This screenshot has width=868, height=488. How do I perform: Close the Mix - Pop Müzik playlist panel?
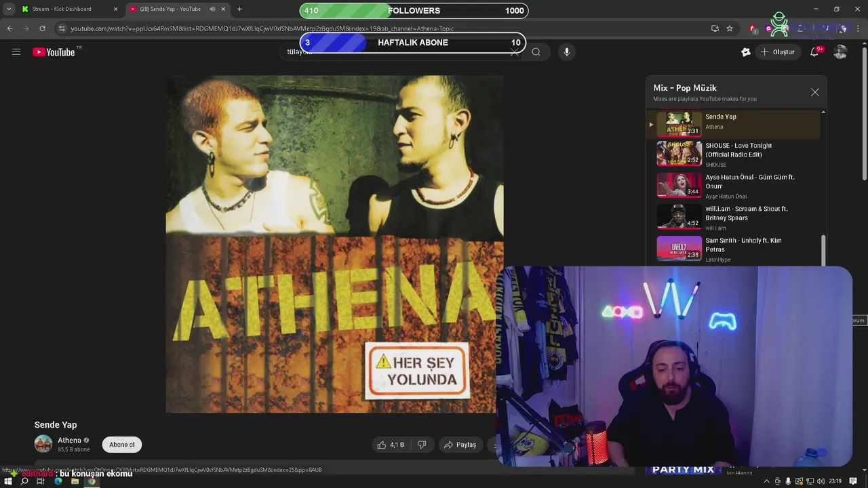815,92
